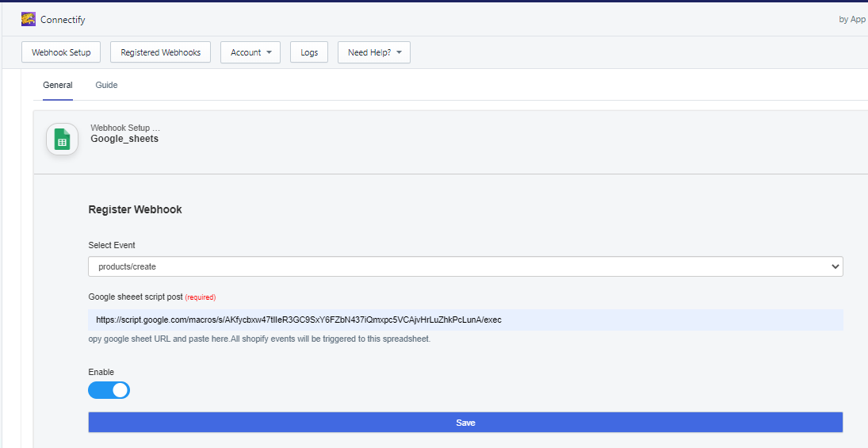868x448 pixels.
Task: Click the 'Enable' label text
Action: click(x=101, y=372)
